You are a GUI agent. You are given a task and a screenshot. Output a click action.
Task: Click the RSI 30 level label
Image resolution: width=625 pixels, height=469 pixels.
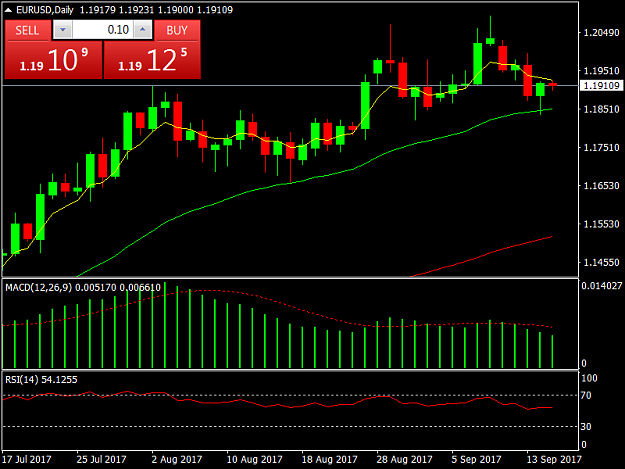coord(586,426)
